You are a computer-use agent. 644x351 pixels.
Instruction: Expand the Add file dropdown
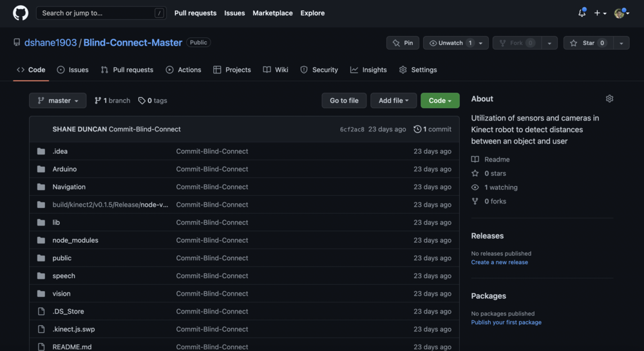click(x=393, y=100)
